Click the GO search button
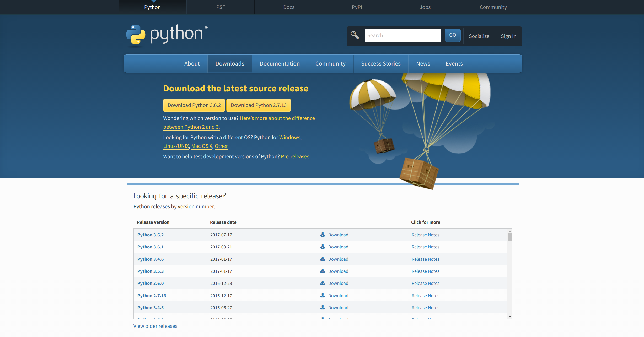Image resolution: width=644 pixels, height=337 pixels. pos(453,35)
